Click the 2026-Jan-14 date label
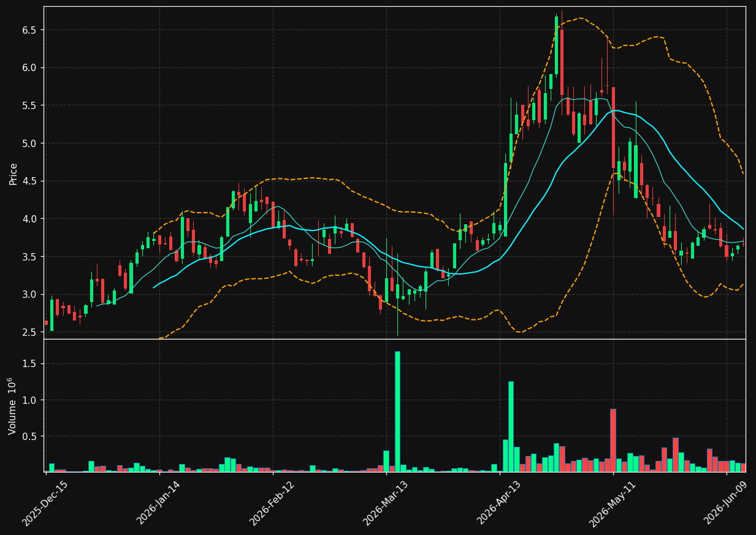The height and width of the screenshot is (535, 756). pos(159,503)
